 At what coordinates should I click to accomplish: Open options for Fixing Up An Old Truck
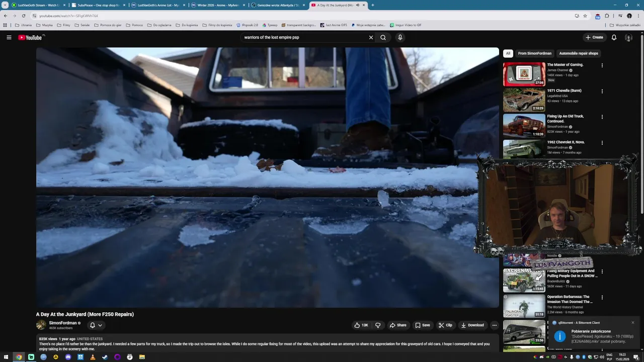(602, 117)
